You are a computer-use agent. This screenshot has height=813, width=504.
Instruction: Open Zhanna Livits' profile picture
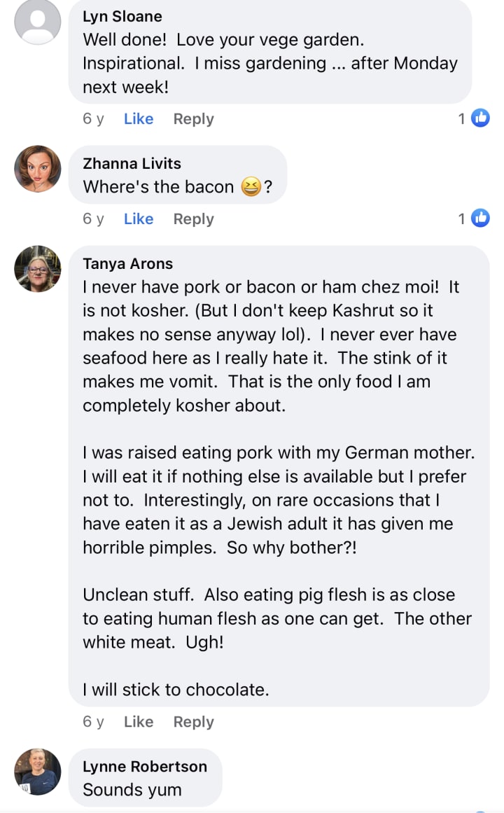pyautogui.click(x=38, y=169)
